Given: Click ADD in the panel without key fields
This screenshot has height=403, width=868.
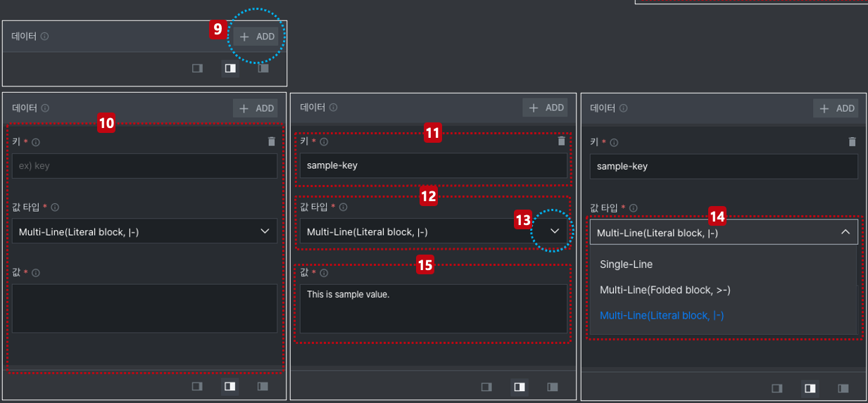Looking at the screenshot, I should coord(257,37).
